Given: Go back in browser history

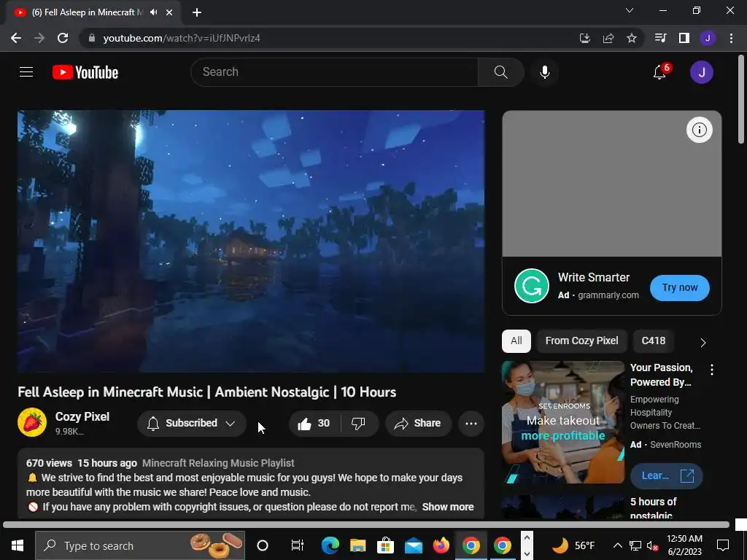Looking at the screenshot, I should click(x=16, y=38).
